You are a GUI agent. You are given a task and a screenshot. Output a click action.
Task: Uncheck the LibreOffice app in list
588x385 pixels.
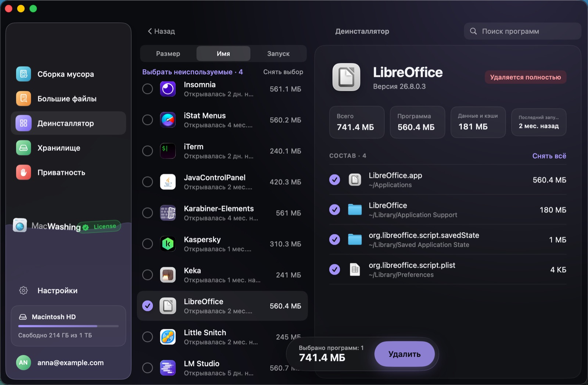[147, 306]
